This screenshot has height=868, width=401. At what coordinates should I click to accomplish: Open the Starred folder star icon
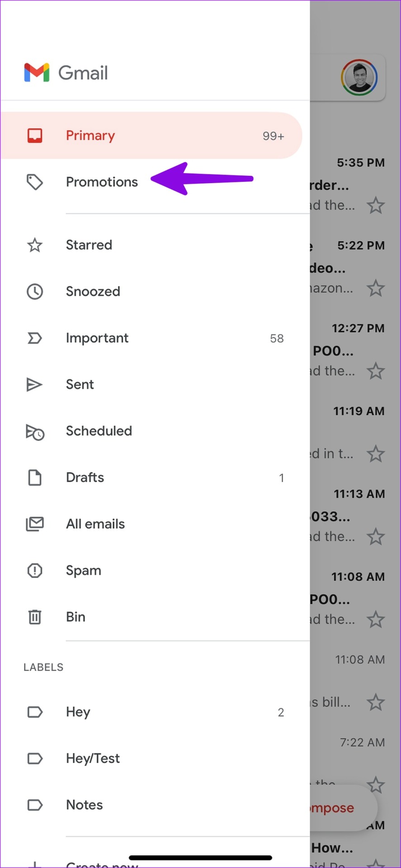[x=35, y=245]
